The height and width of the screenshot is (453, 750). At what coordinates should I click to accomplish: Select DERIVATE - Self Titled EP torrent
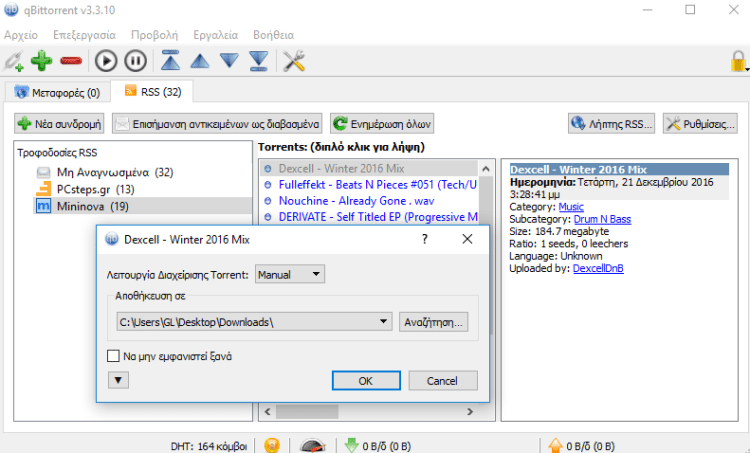[378, 217]
